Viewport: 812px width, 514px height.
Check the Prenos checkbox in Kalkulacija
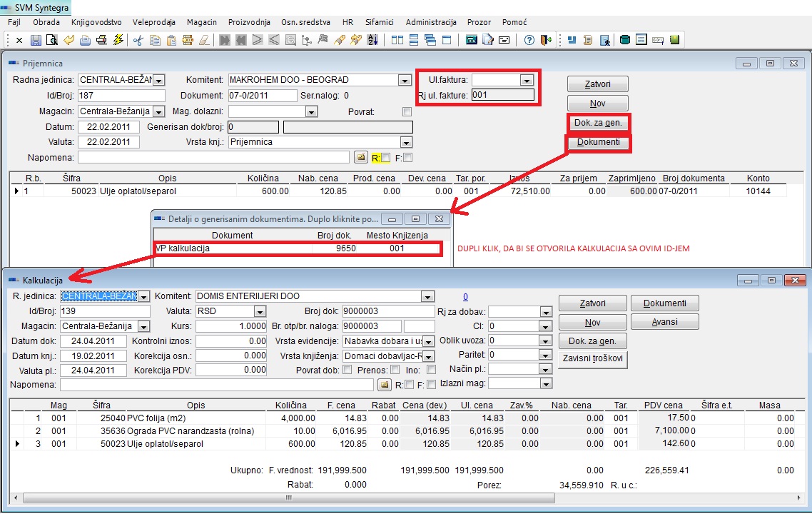pos(394,370)
